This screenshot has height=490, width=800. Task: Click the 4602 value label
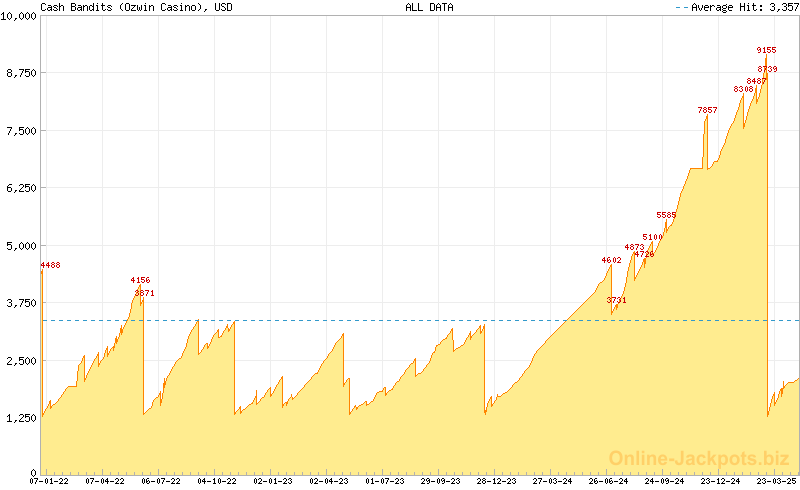(612, 260)
